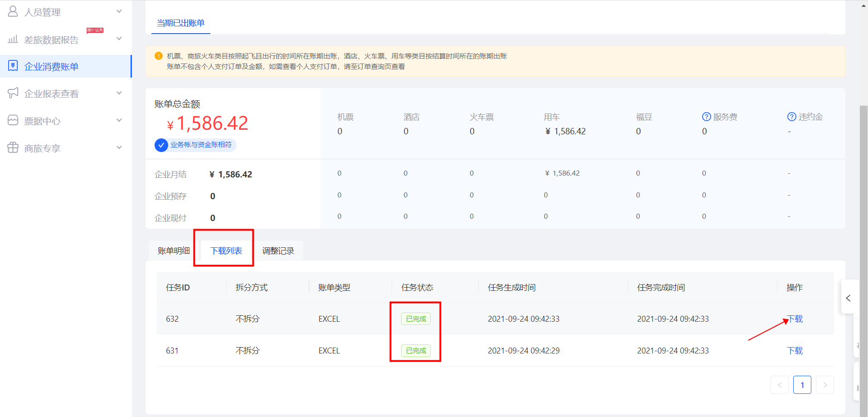This screenshot has height=417, width=868.
Task: Expand the 商旅专享 menu chevron
Action: (x=119, y=147)
